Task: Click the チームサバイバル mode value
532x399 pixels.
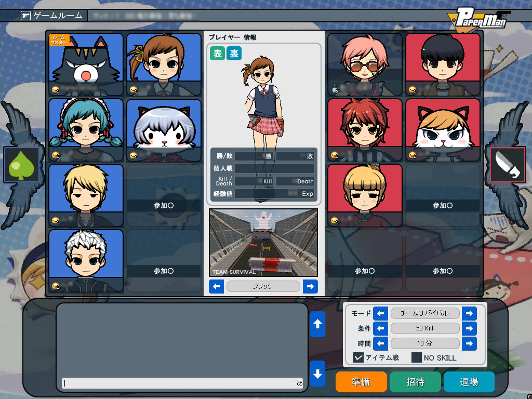Action: click(425, 313)
